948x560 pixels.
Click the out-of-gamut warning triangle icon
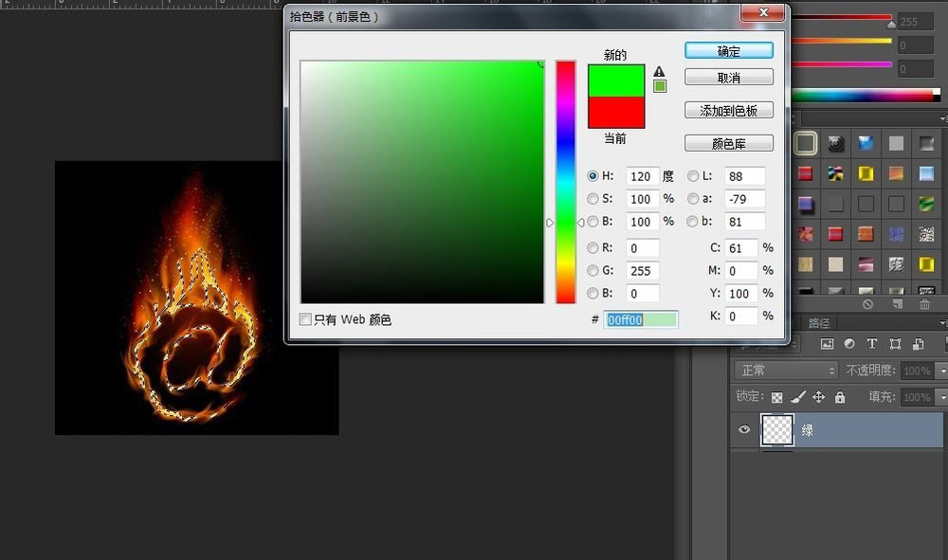click(659, 71)
